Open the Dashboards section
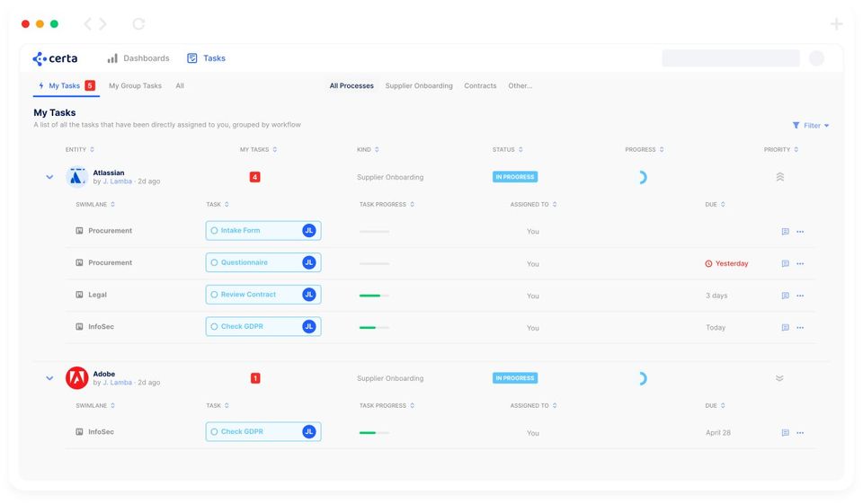The height and width of the screenshot is (504, 863). tap(138, 58)
